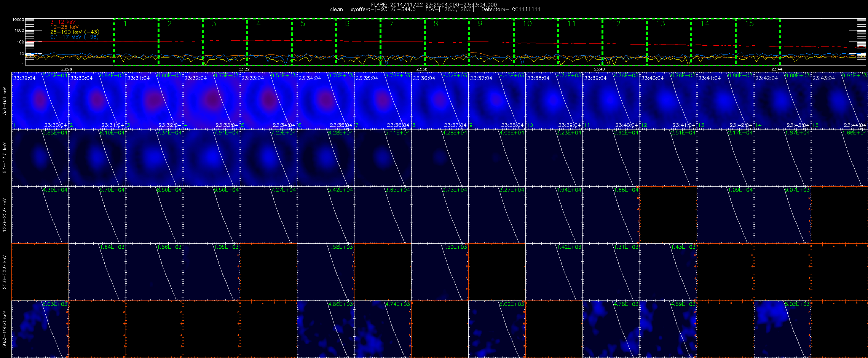
Task: Select interval 1 marker in the light curve
Action: click(125, 24)
